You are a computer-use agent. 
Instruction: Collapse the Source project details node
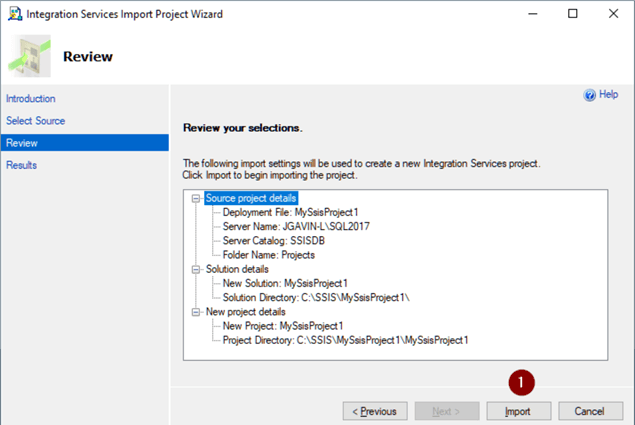[x=196, y=199]
